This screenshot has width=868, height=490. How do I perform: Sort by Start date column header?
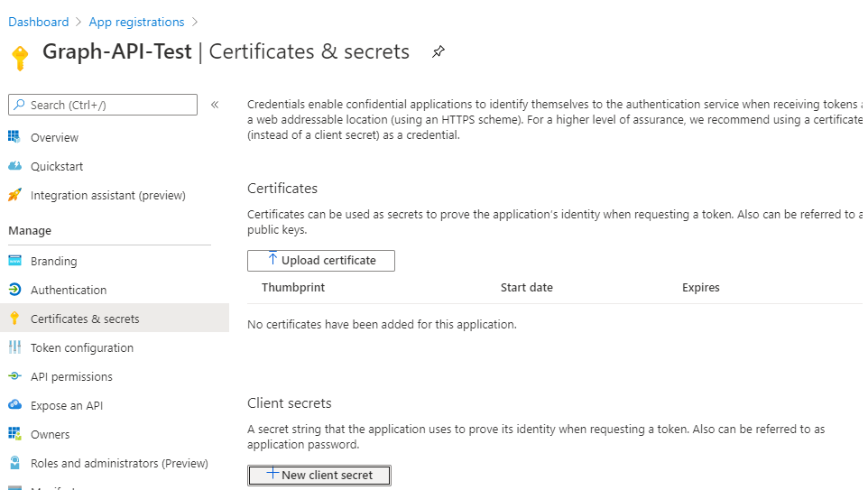pyautogui.click(x=526, y=287)
